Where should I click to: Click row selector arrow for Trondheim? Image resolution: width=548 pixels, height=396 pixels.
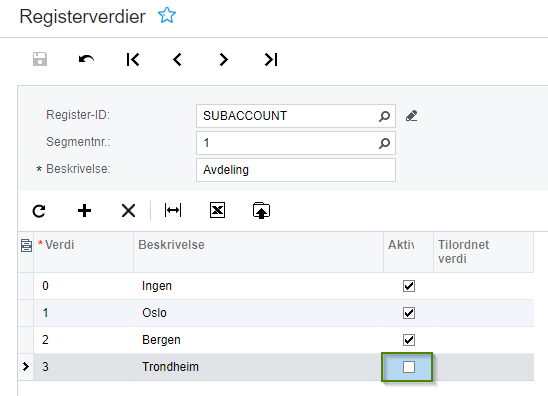point(26,367)
